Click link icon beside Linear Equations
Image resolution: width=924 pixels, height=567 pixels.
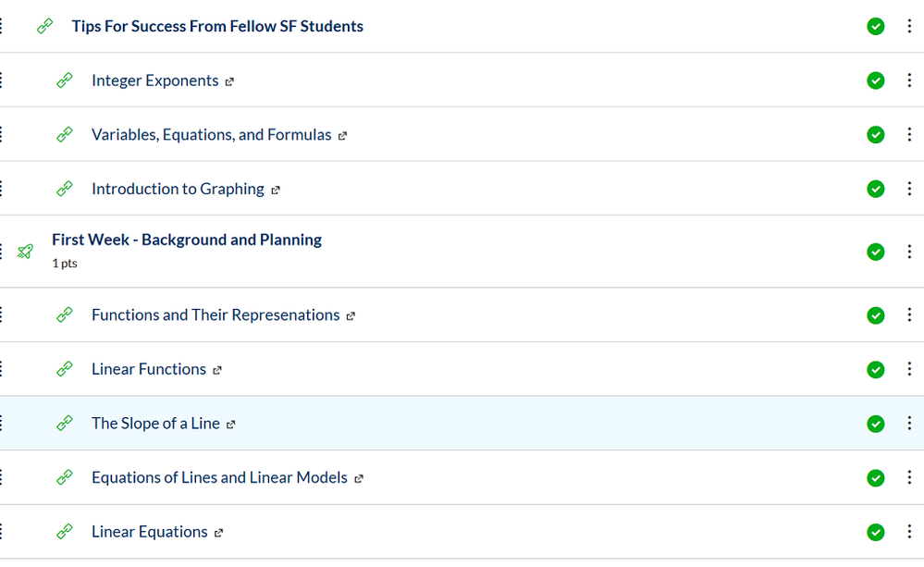65,532
